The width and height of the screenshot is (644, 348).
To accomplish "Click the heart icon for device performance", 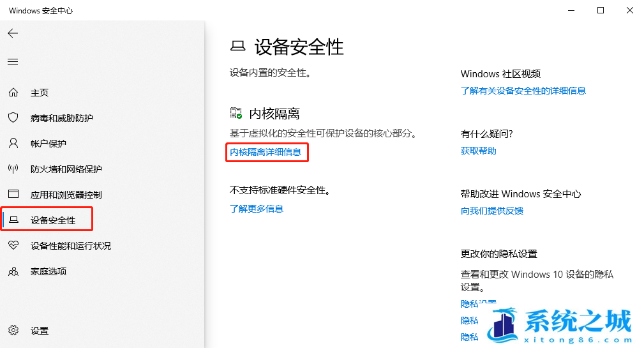I will pos(13,245).
